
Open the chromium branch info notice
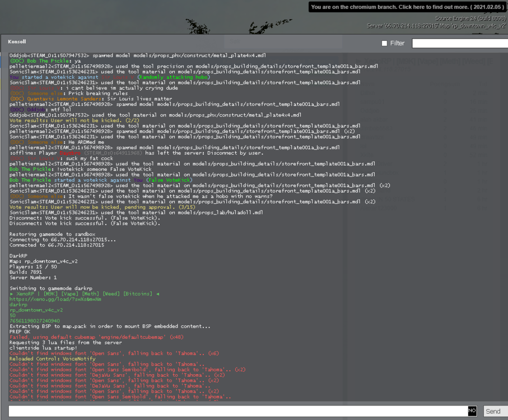coord(408,7)
